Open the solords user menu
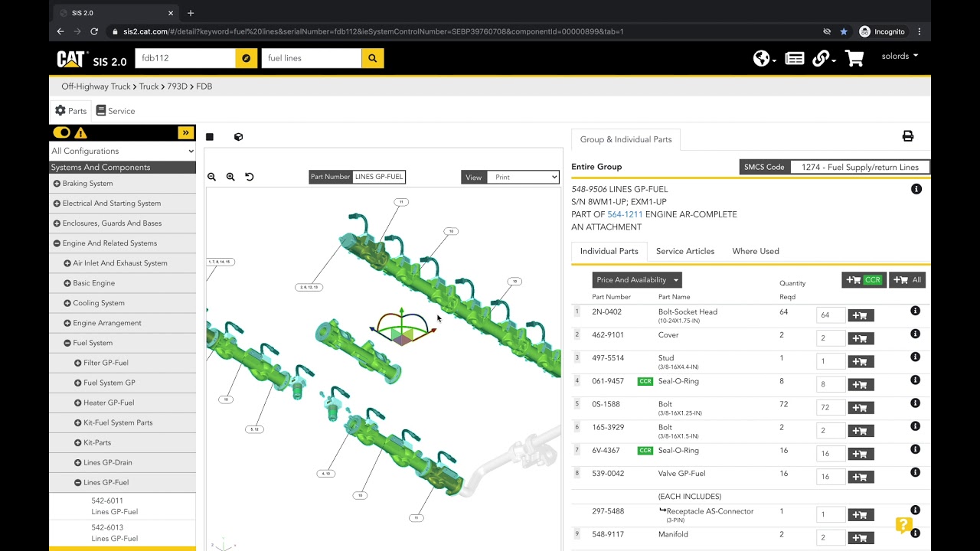The height and width of the screenshot is (551, 980). click(900, 56)
